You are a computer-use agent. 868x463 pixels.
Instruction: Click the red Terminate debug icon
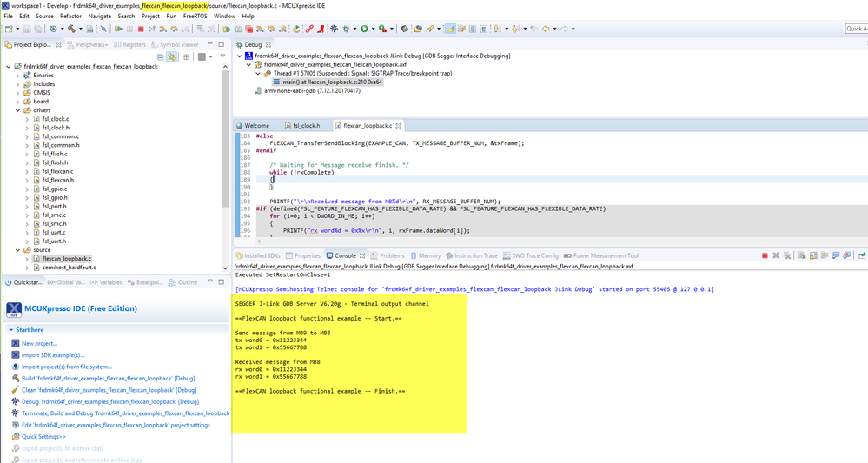[x=141, y=29]
